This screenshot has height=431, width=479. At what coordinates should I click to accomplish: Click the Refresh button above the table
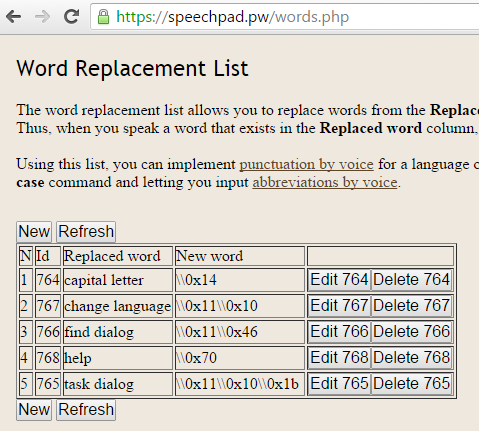click(x=86, y=231)
